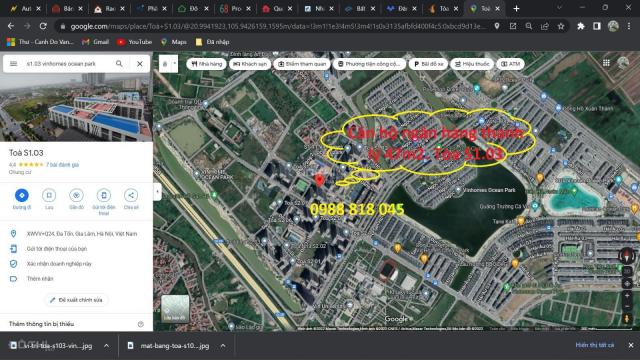Open the Chrome extensions puzzle icon

tap(580, 26)
